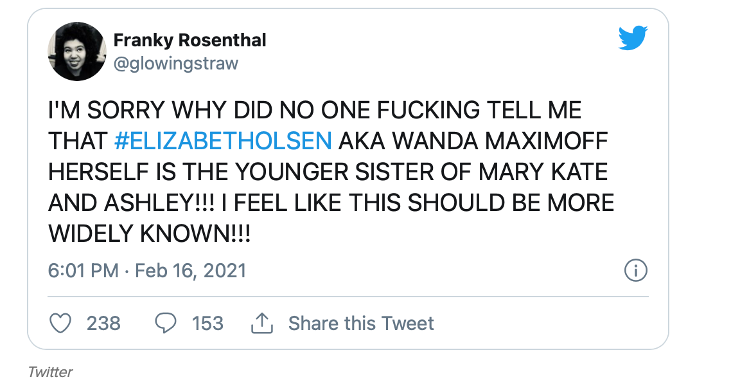Open Franky Rosenthal's profile avatar

tap(77, 51)
